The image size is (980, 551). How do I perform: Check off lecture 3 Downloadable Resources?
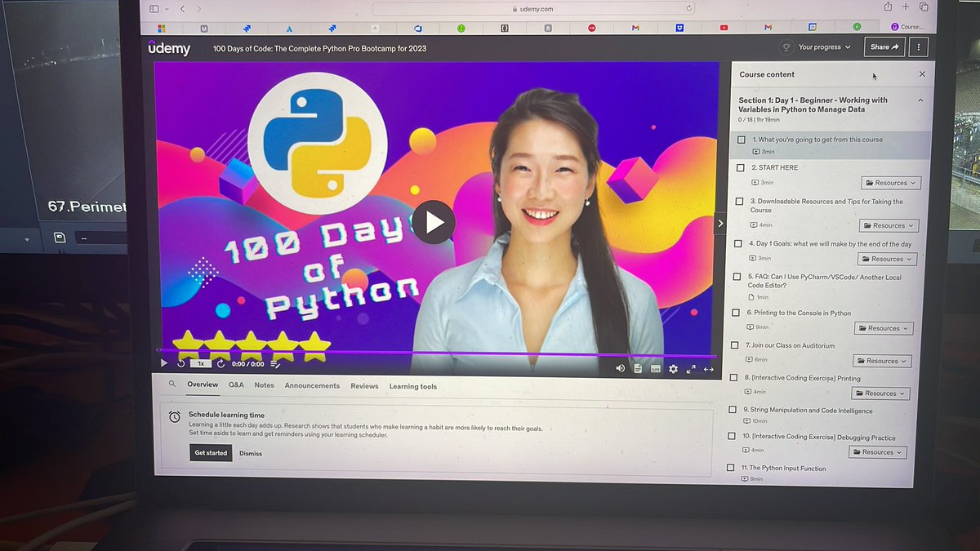click(x=740, y=201)
